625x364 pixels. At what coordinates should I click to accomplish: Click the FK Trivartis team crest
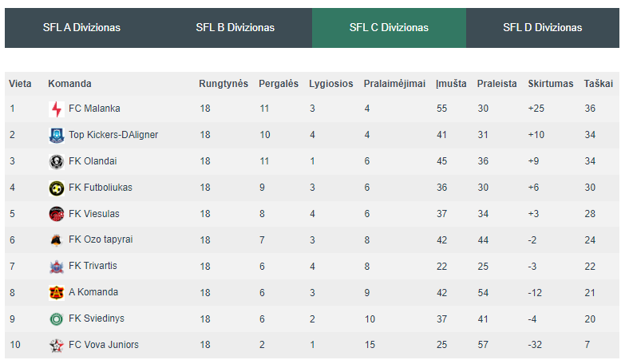coord(56,267)
